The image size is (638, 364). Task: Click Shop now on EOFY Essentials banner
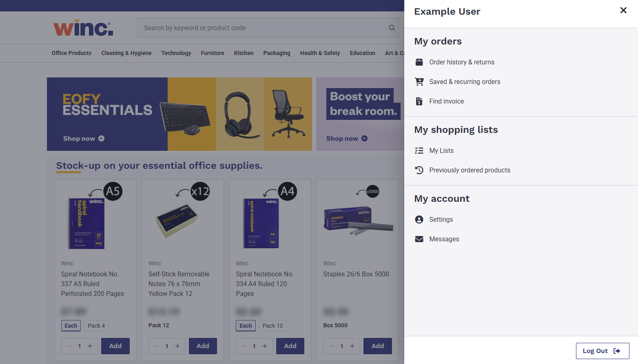[84, 139]
